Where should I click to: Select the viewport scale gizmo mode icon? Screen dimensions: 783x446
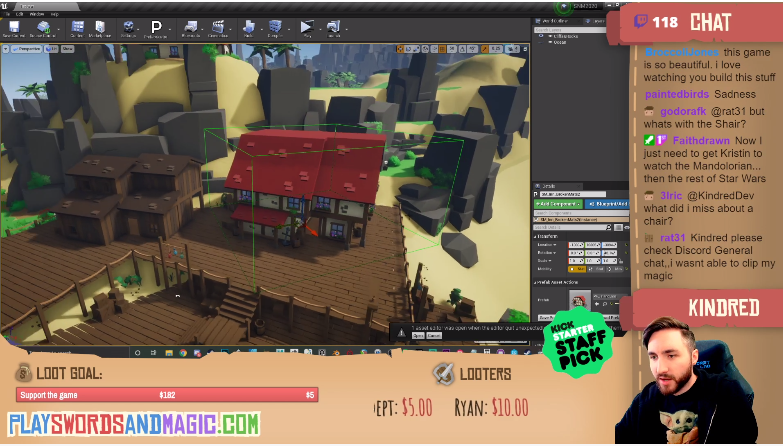[x=416, y=49]
